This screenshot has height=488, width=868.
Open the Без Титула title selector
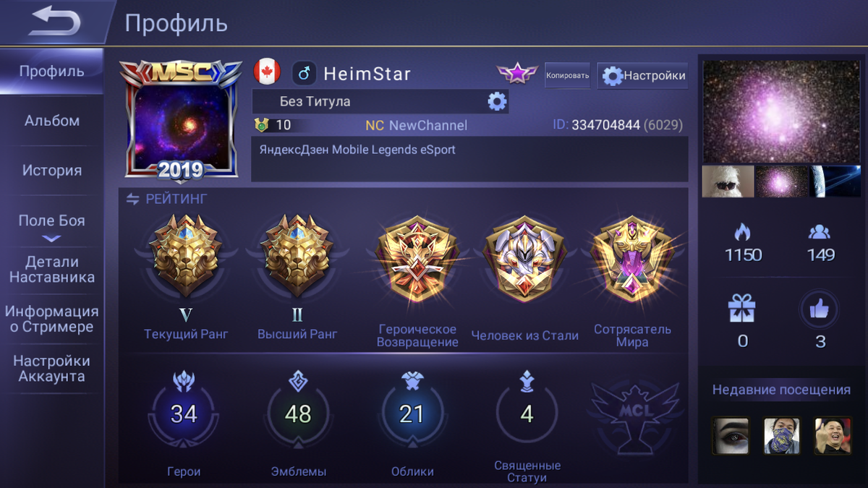[x=380, y=101]
